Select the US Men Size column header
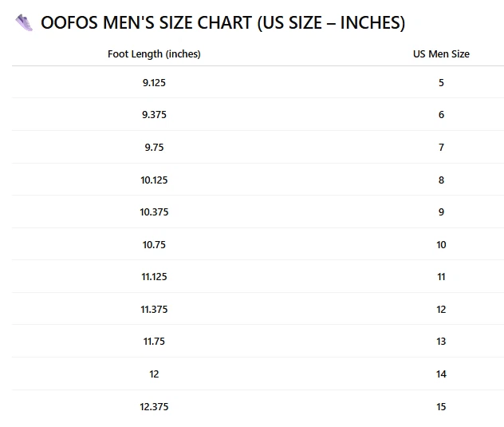504x427 pixels. 441,54
